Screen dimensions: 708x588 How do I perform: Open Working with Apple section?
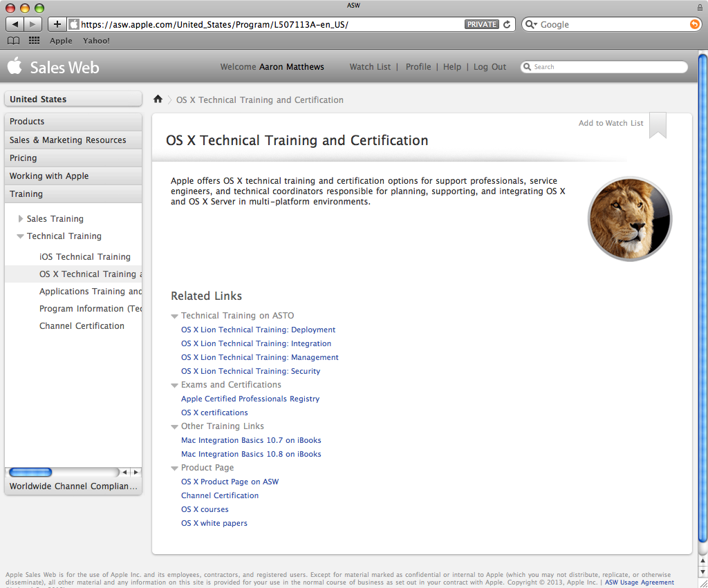point(73,176)
